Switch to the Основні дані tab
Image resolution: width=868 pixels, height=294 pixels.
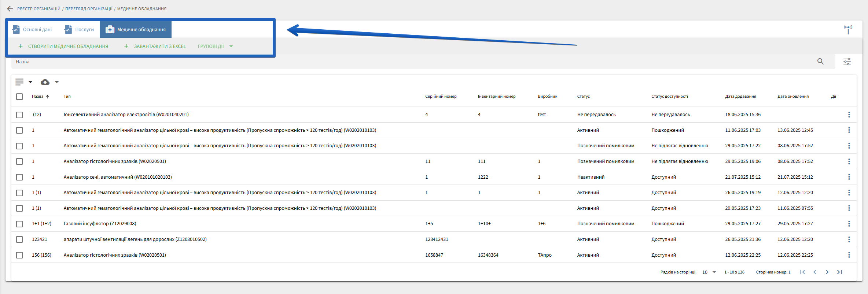[32, 30]
